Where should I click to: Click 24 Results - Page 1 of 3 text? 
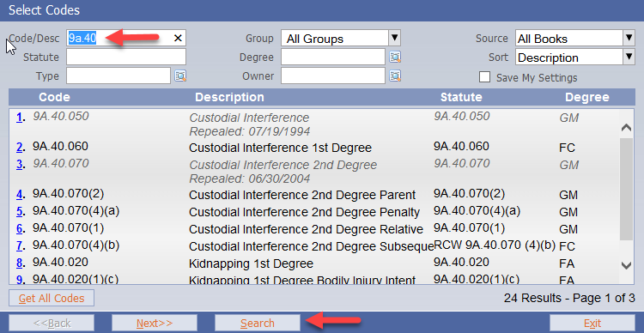point(569,298)
